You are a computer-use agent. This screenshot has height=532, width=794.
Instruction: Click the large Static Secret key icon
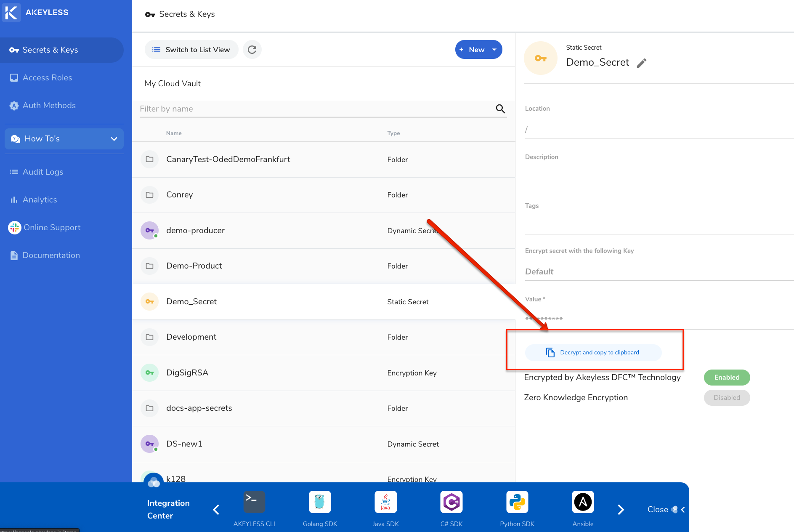[x=541, y=58]
